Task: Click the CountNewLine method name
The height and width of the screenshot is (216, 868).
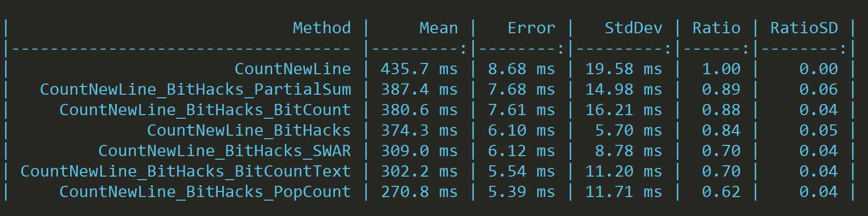Action: pyautogui.click(x=293, y=69)
